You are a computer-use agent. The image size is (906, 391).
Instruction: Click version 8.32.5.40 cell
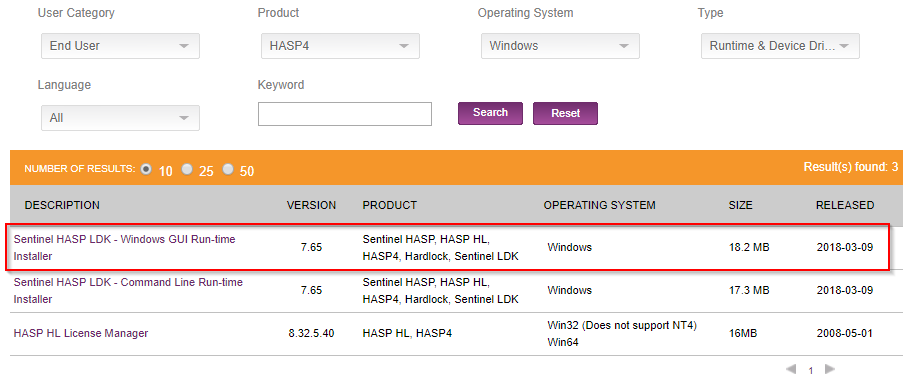[311, 333]
